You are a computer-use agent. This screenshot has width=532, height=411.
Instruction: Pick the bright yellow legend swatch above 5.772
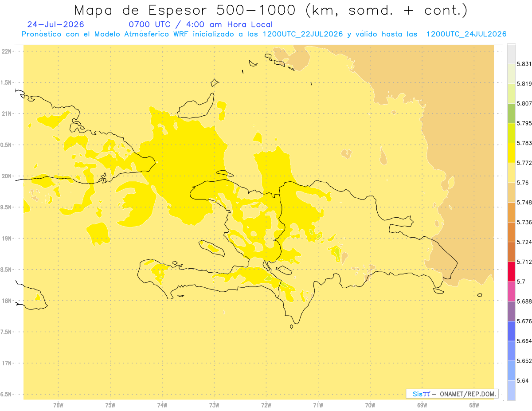pyautogui.click(x=511, y=153)
